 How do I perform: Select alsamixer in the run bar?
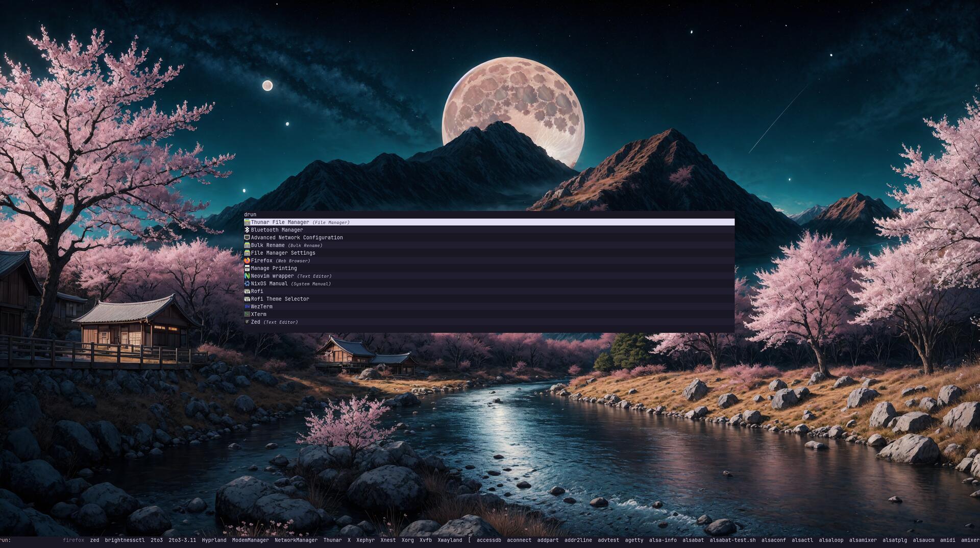[x=863, y=540]
